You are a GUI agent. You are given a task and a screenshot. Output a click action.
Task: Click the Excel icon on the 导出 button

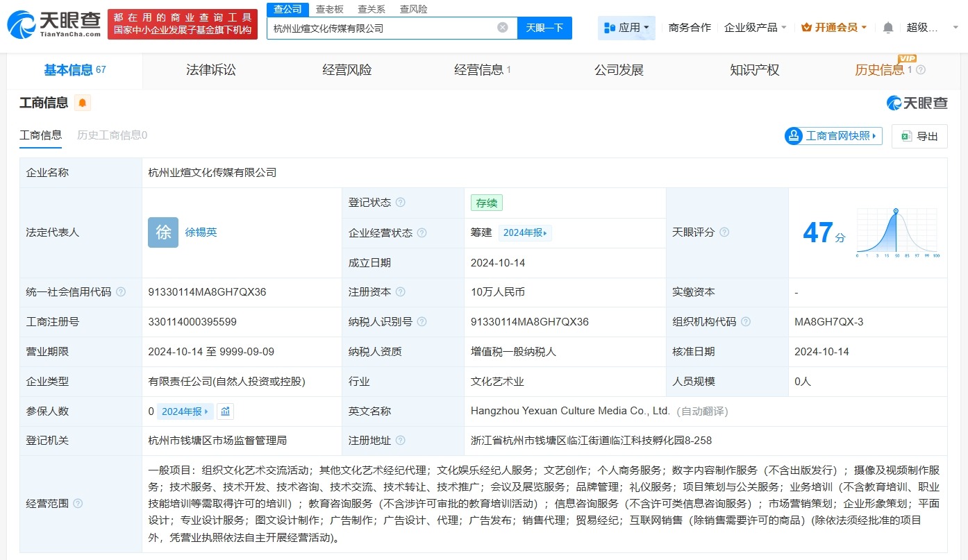[x=904, y=136]
